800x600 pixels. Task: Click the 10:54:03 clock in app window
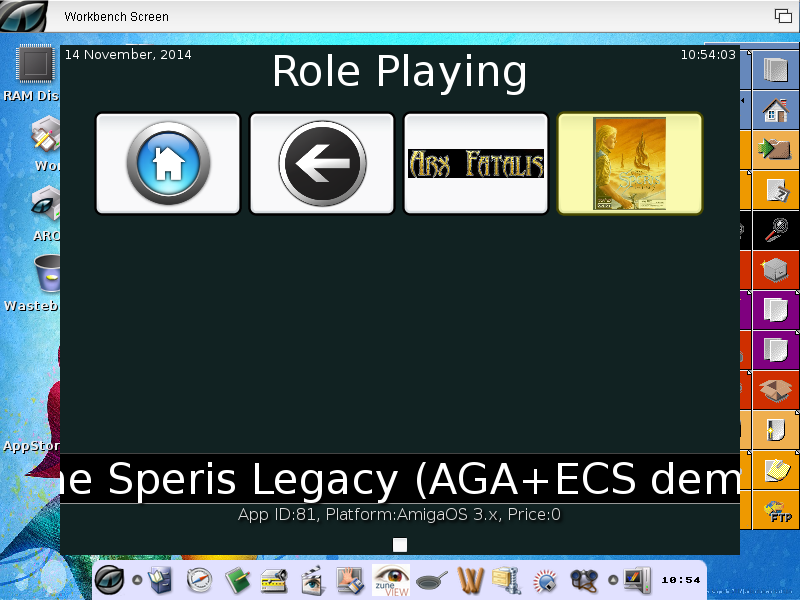708,54
